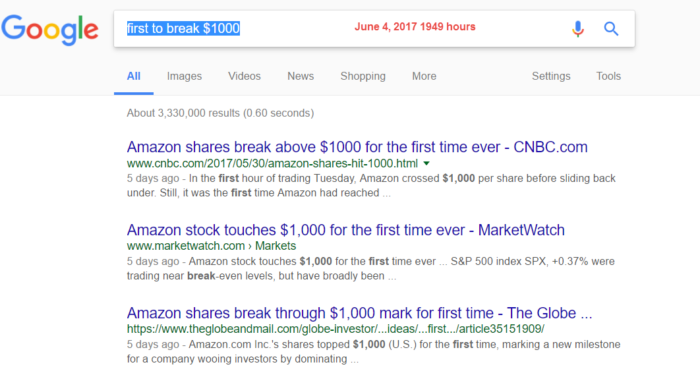Click the blue magnifier search icon
This screenshot has height=377, width=700.
coord(611,29)
